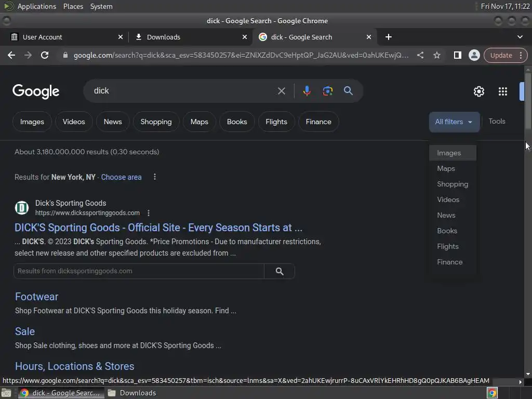Click the Choose area link
Screen dimensions: 532x399
click(121, 177)
